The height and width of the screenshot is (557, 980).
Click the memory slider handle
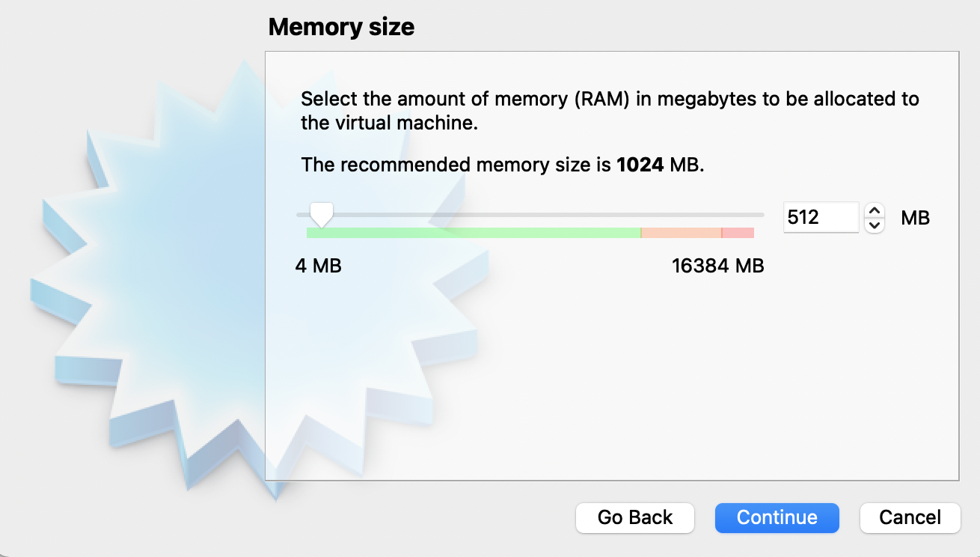(x=322, y=216)
